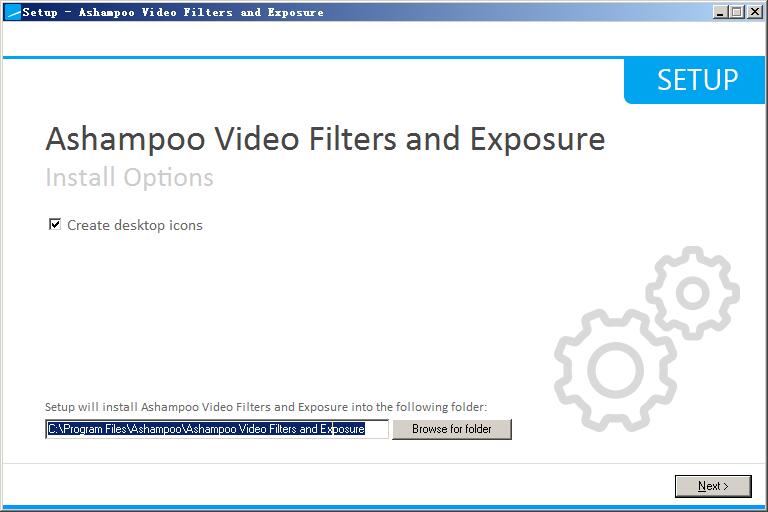Proceed with the Next button

tap(713, 486)
